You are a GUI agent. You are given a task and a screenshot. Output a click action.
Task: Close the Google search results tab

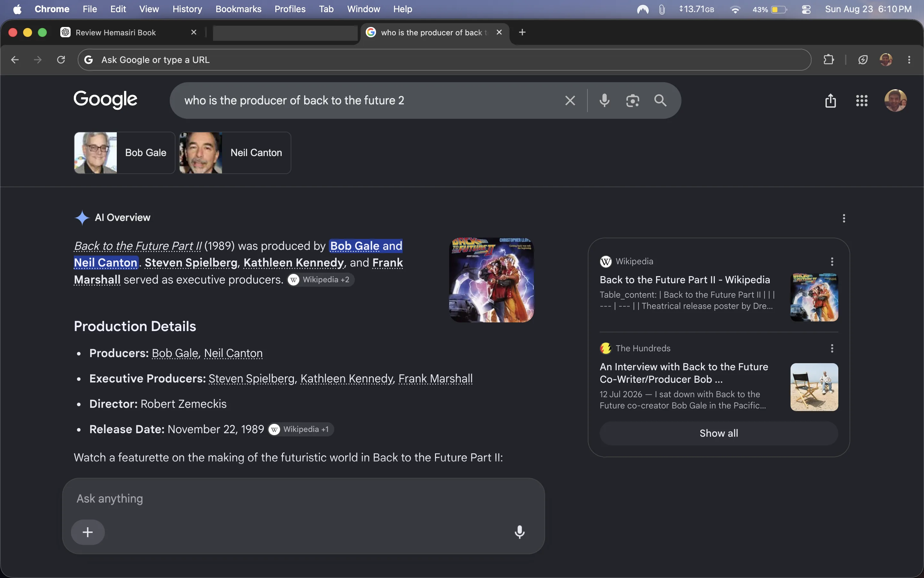pos(499,32)
